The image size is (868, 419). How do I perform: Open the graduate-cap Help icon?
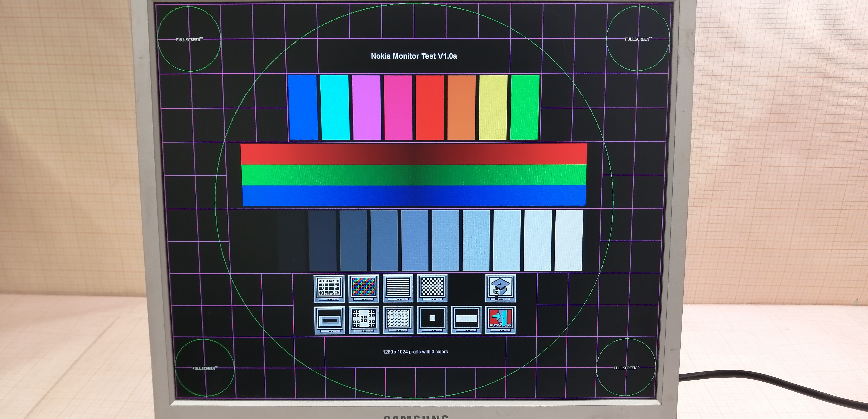click(x=501, y=288)
